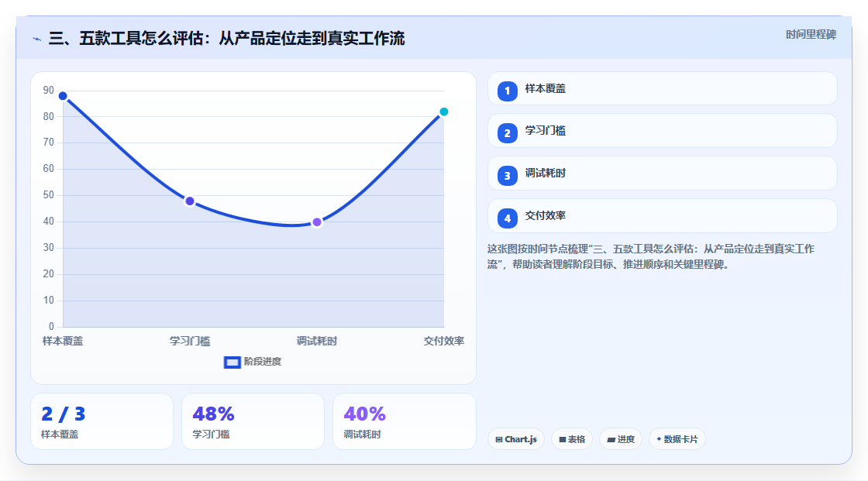
Task: Click the x-axis label 样本覆盖
Action: pos(63,341)
